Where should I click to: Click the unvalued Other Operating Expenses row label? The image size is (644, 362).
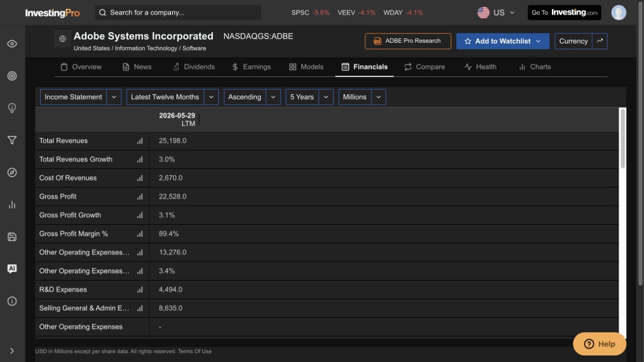tap(81, 327)
